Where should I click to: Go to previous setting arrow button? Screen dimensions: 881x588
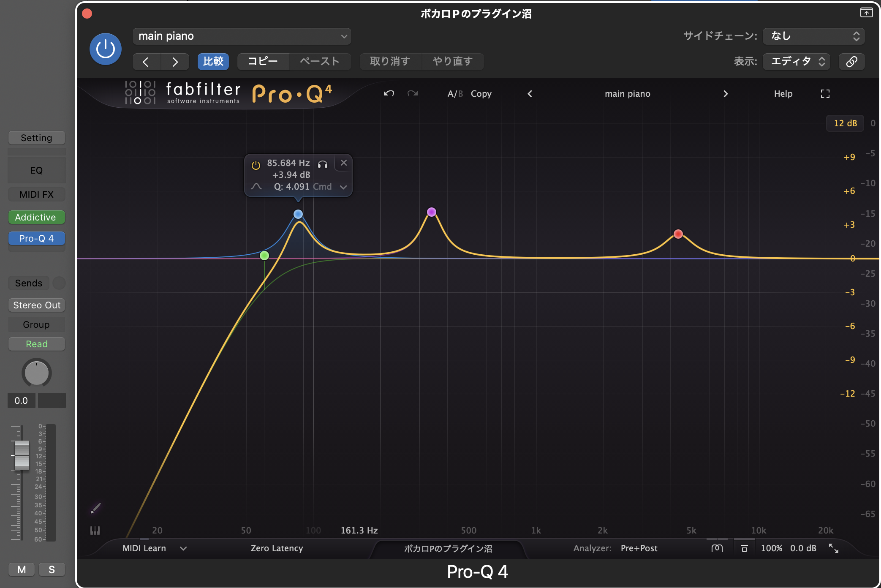point(146,62)
